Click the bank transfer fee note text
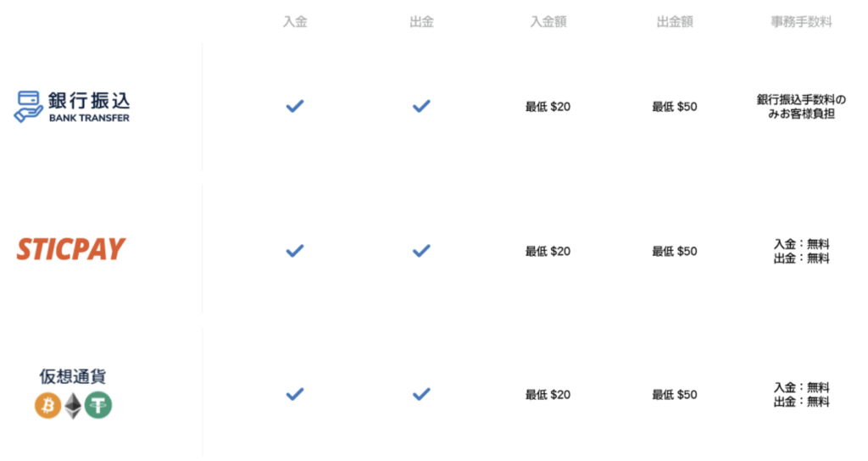Image resolution: width=868 pixels, height=461 pixels. 802,107
